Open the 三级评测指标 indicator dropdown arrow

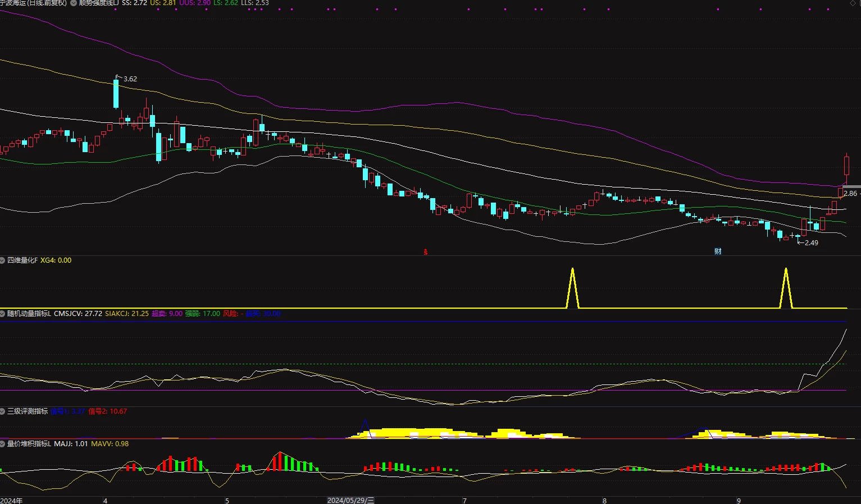point(3,411)
